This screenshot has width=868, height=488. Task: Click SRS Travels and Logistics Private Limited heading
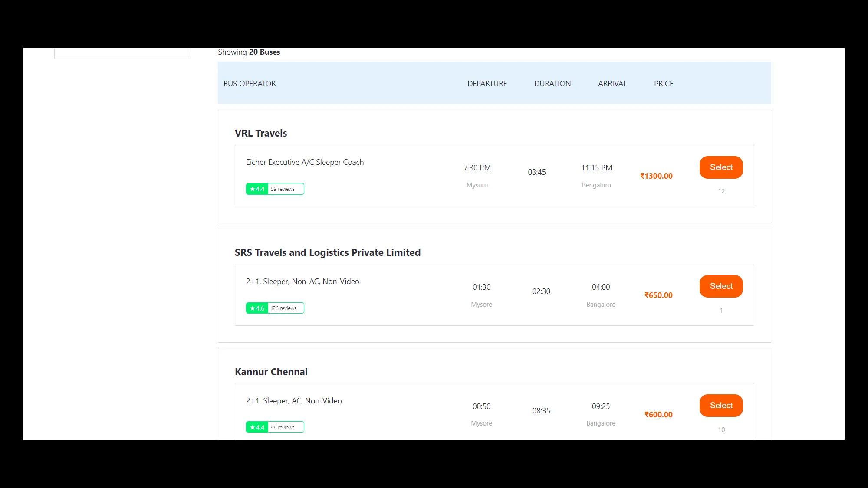click(328, 253)
